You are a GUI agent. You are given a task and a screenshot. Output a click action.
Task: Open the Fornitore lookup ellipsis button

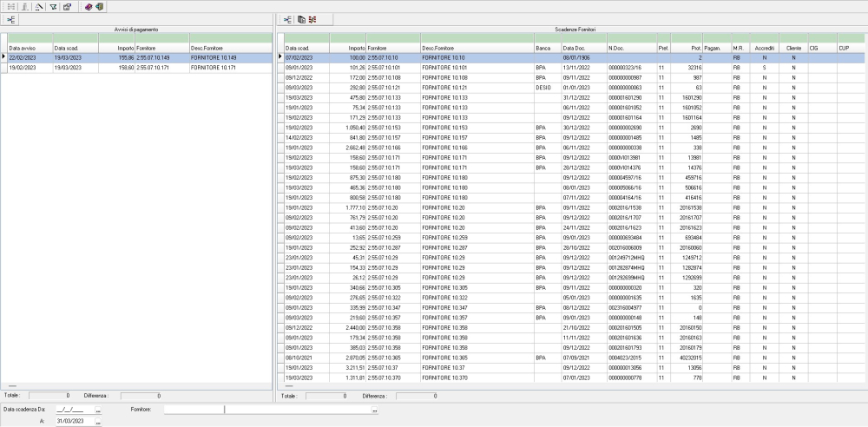[x=375, y=410]
